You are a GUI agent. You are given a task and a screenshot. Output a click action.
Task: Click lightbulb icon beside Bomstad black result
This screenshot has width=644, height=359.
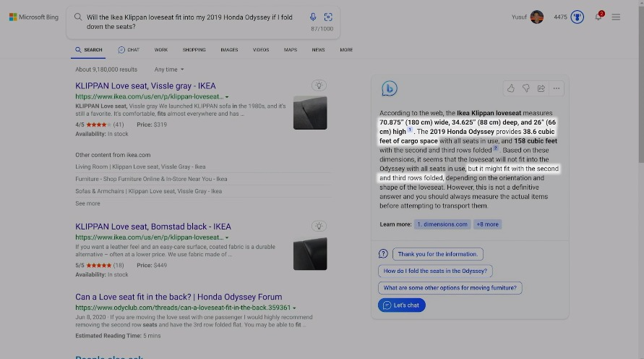319,226
